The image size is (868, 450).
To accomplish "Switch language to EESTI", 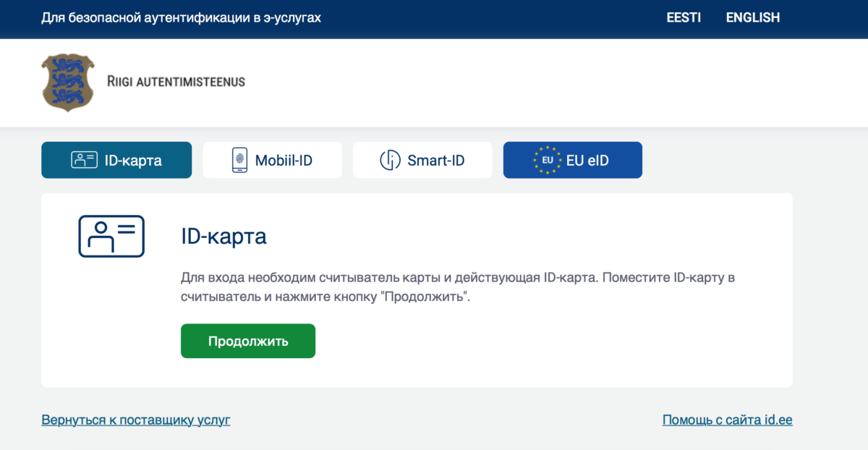I will coord(684,18).
